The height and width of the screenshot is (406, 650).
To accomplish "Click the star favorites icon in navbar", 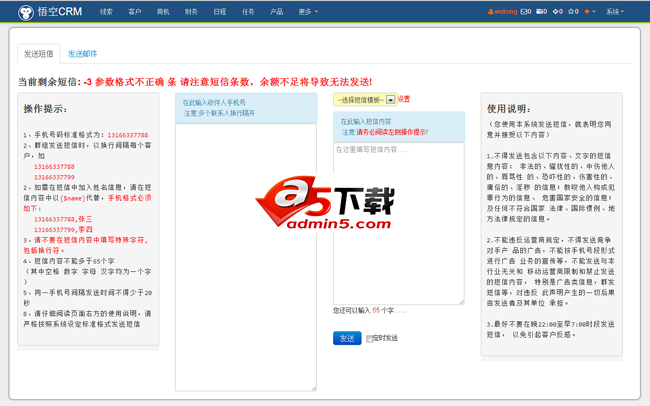I will point(573,12).
